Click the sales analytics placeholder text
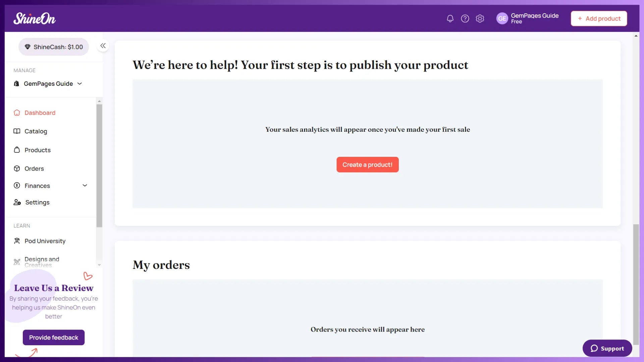The image size is (644, 362). [x=367, y=129]
